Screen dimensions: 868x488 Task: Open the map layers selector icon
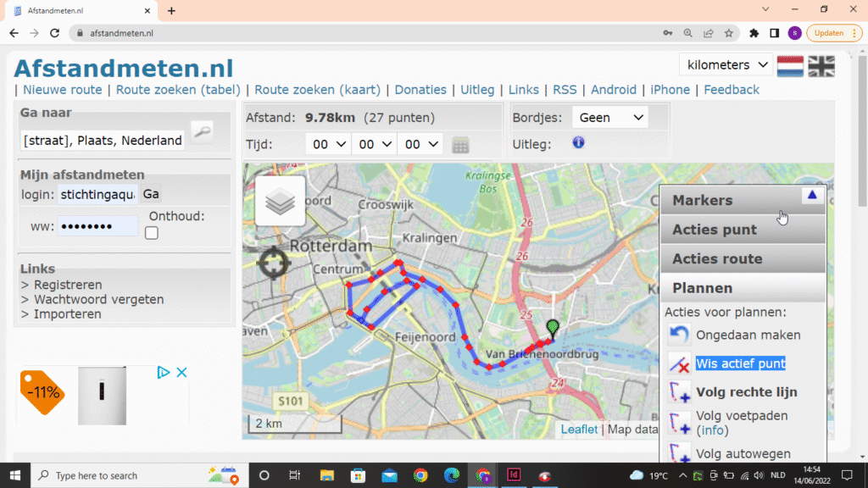point(280,201)
